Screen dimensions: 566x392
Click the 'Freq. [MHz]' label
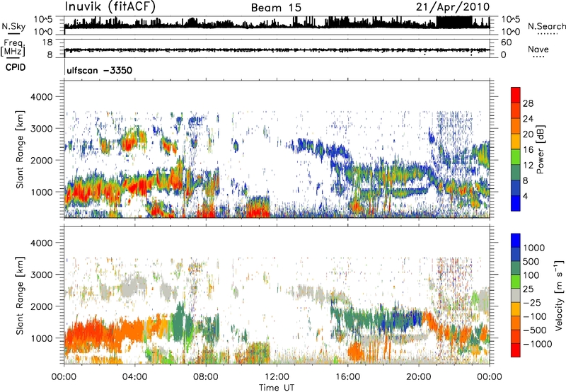[13, 48]
